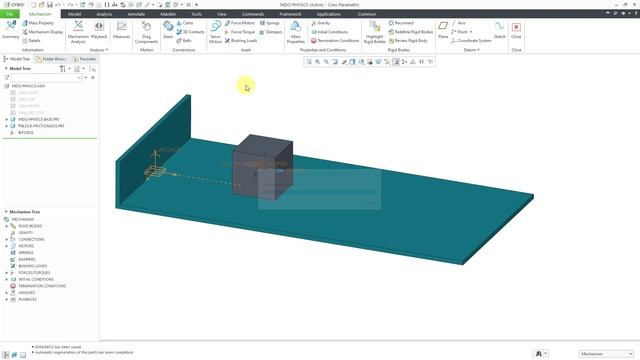
Task: Click the model tree search field
Action: pyautogui.click(x=46, y=78)
